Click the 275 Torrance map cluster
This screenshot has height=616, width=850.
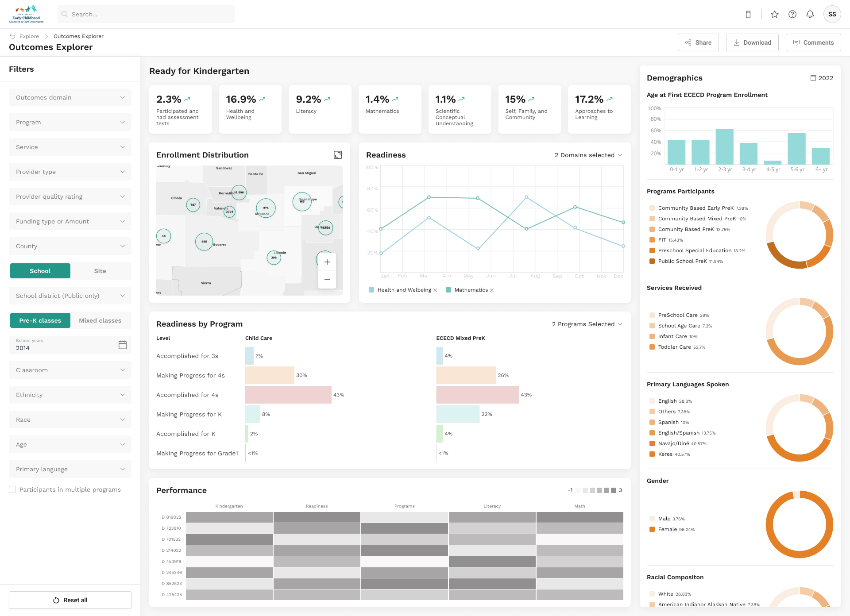click(266, 208)
